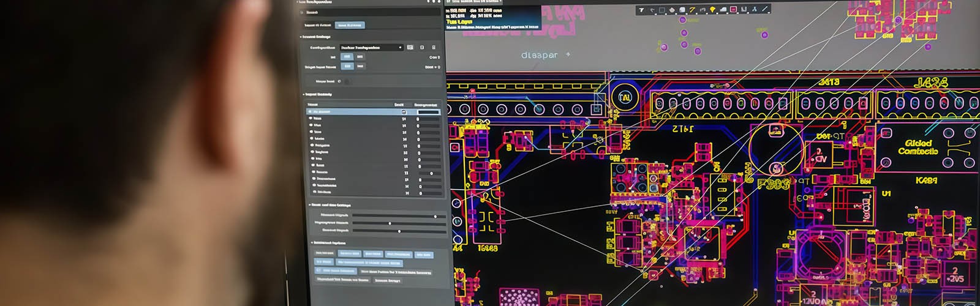Viewport: 980px width, 306px height.
Task: Click the yellow pin marker toolbar icon
Action: pos(713,10)
